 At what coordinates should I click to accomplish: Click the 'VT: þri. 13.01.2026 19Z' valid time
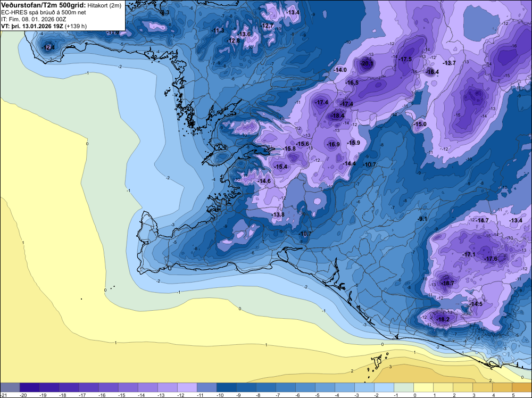(32, 26)
